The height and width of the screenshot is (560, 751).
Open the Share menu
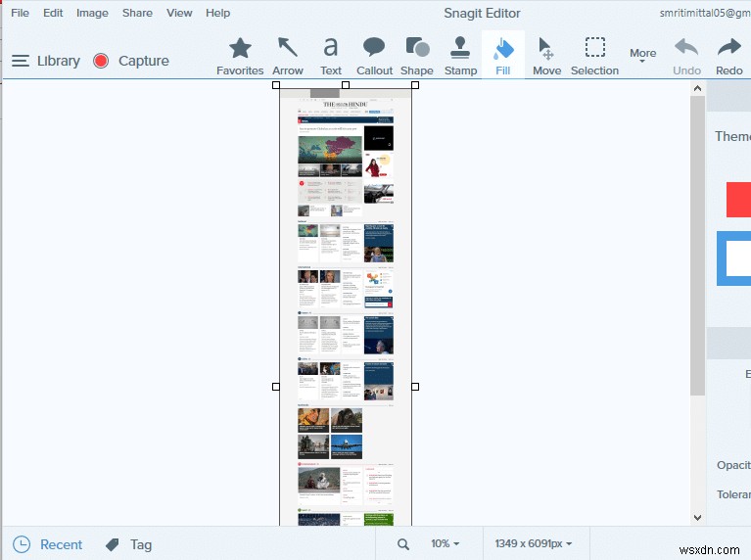[x=137, y=13]
